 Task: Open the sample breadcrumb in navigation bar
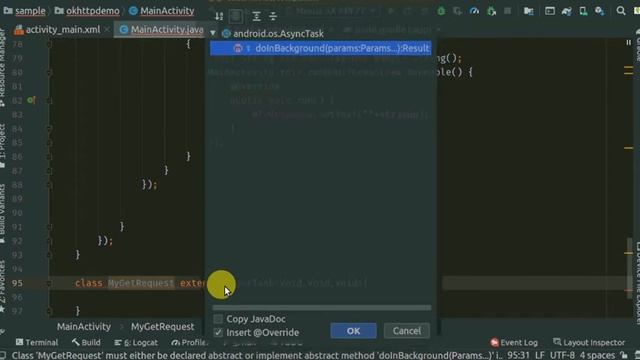[25, 11]
